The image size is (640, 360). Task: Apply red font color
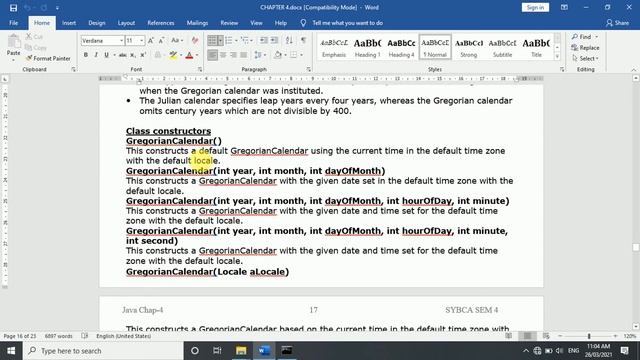coord(189,55)
